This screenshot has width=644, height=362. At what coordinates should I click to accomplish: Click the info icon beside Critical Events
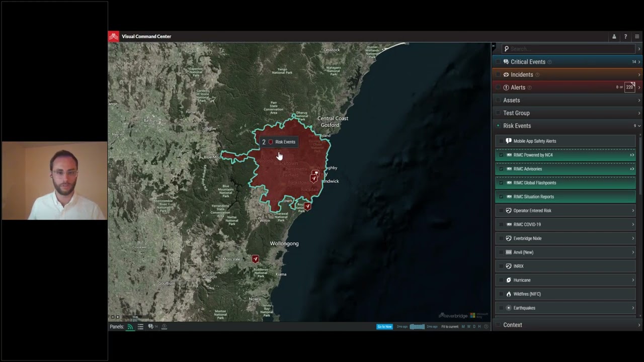[549, 62]
